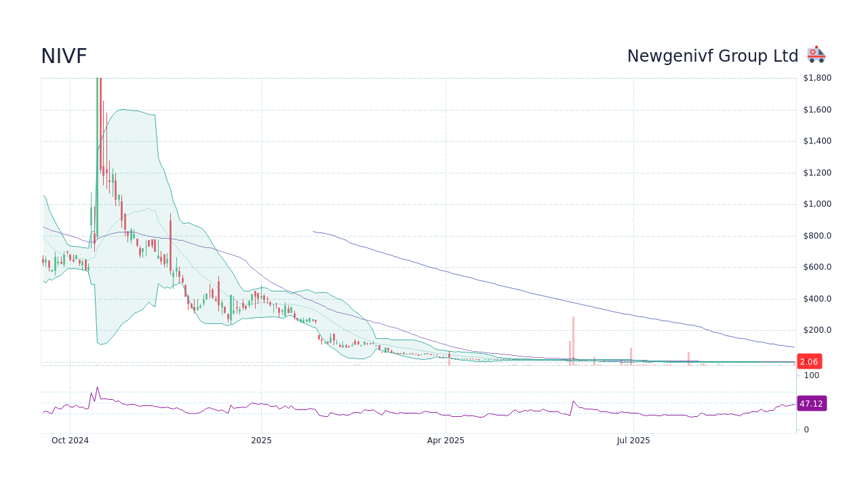Click the Newgenivf Group Ltd company name

(x=713, y=56)
